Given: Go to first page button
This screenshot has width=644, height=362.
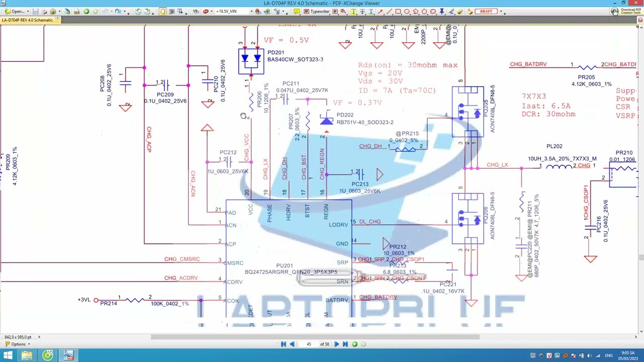Looking at the screenshot, I should 283,344.
